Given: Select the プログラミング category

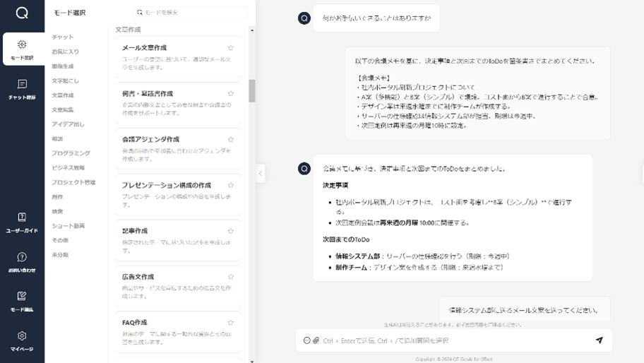Looking at the screenshot, I should (x=71, y=153).
